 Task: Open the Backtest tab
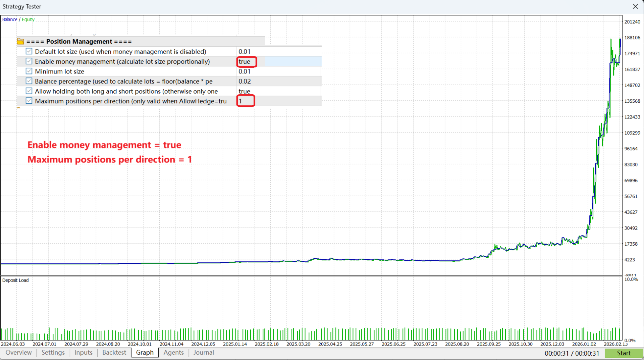(x=114, y=353)
